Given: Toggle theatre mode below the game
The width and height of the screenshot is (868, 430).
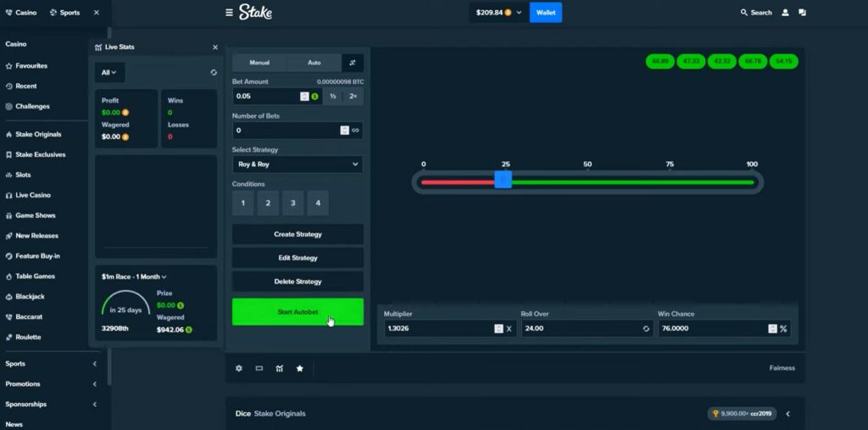Looking at the screenshot, I should tap(259, 368).
